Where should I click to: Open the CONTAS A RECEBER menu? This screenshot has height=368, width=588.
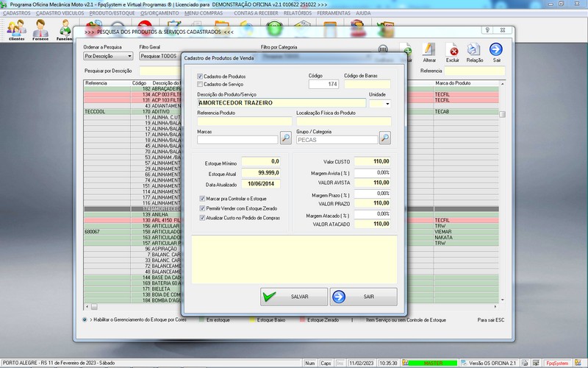pos(256,13)
